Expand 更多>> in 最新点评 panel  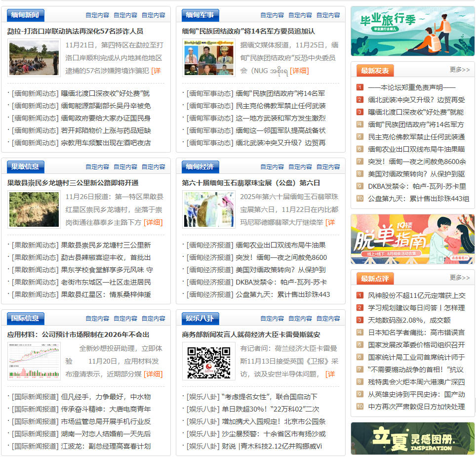point(459,278)
